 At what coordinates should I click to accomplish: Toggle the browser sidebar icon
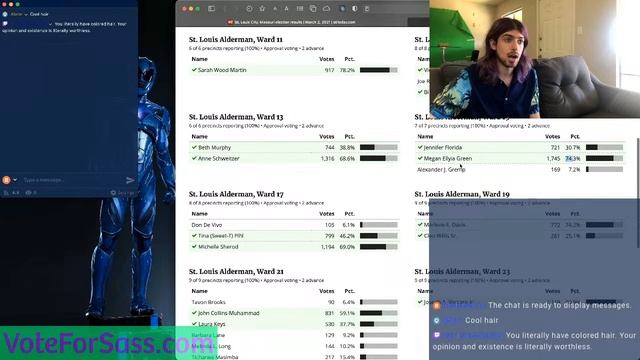211,9
